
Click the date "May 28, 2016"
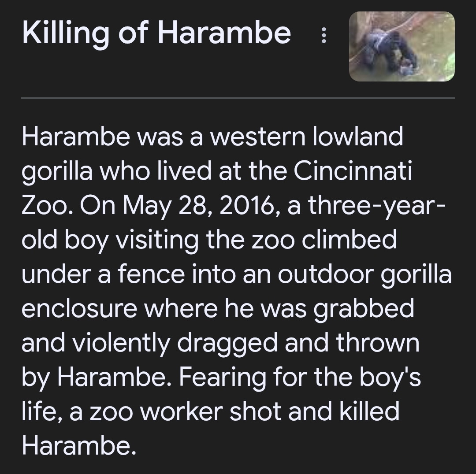(200, 205)
